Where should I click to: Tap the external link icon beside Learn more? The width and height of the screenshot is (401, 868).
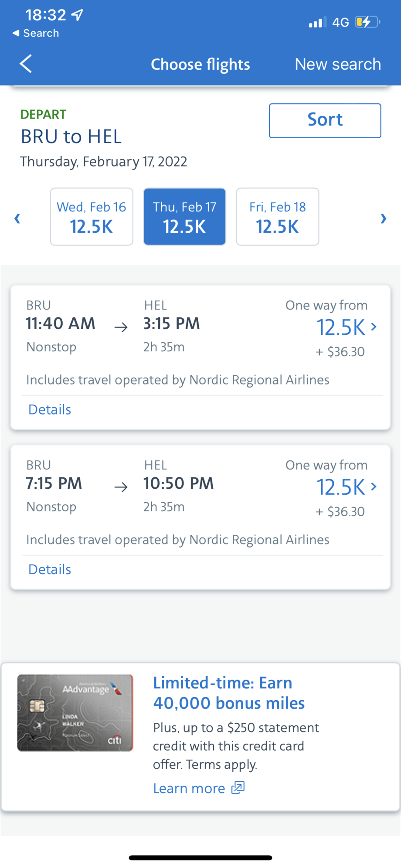(238, 787)
